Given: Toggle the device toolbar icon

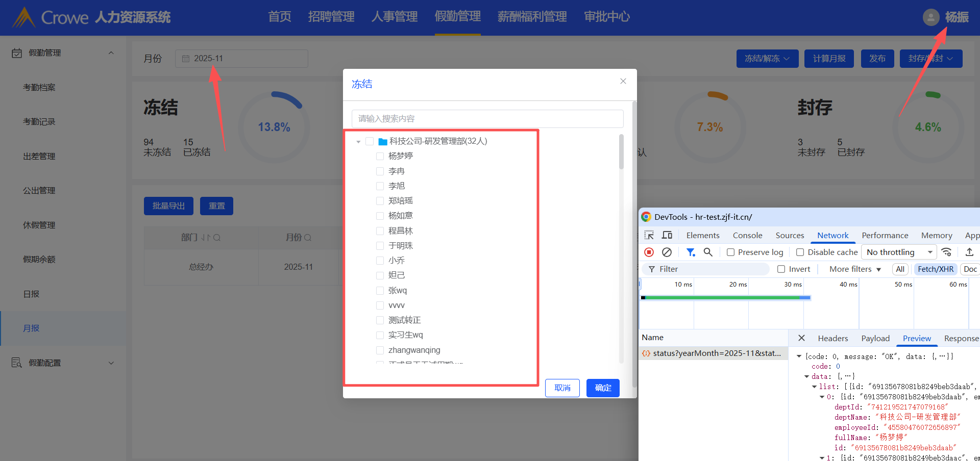Looking at the screenshot, I should pos(667,235).
